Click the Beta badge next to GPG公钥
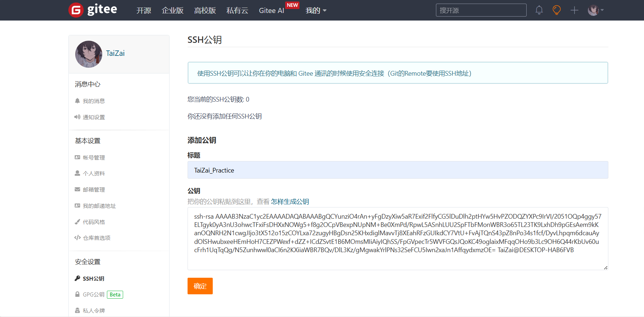 pyautogui.click(x=115, y=295)
